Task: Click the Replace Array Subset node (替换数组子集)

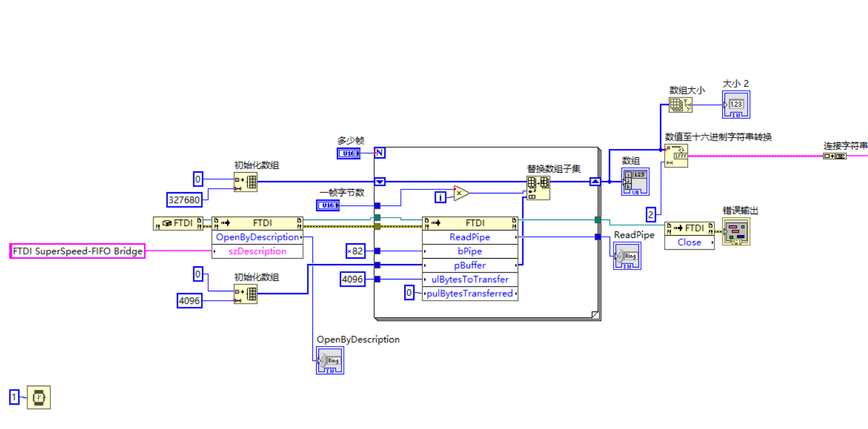Action: point(538,188)
